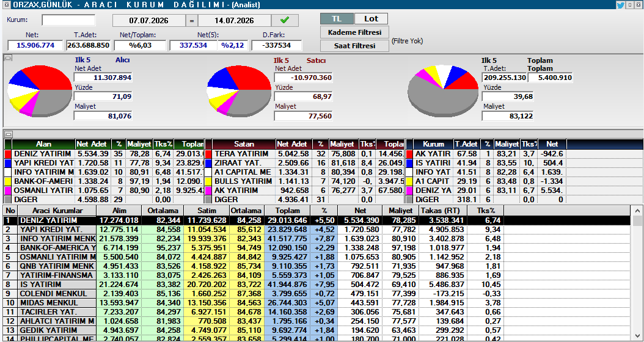Sort main table by Satim column
The width and height of the screenshot is (644, 342).
point(206,211)
